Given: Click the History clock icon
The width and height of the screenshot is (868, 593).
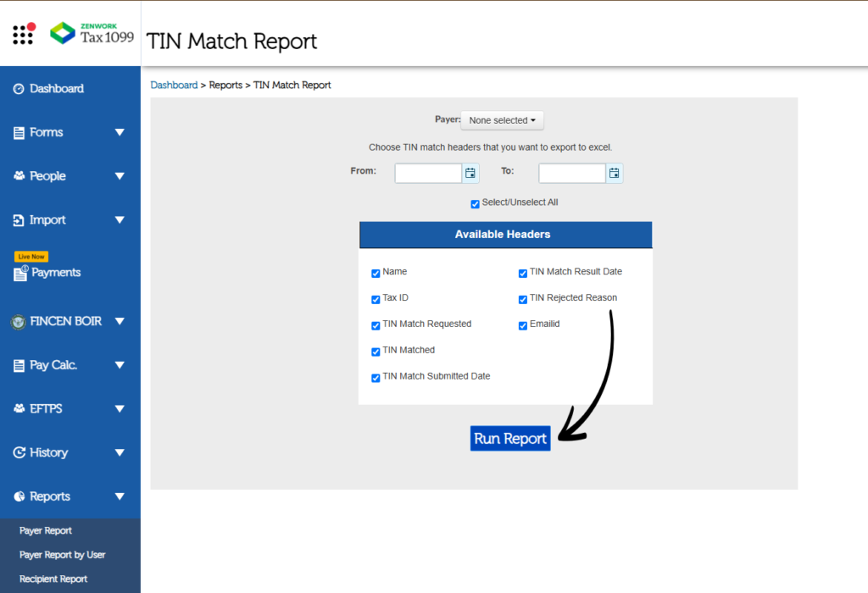Looking at the screenshot, I should (19, 452).
